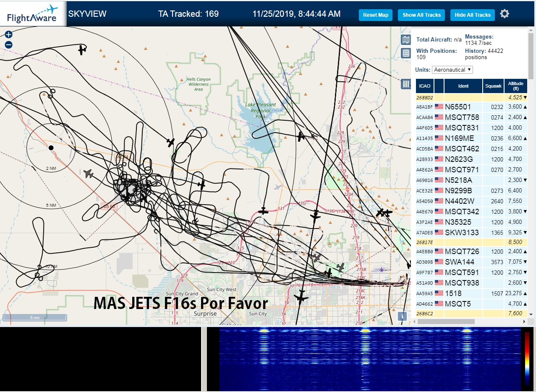Open the map info icon at the map corner
The image size is (536, 392).
tap(402, 316)
